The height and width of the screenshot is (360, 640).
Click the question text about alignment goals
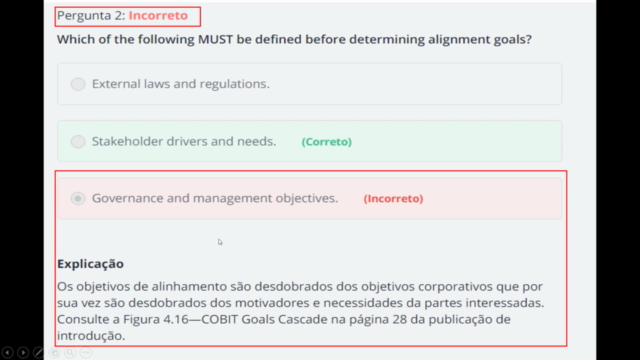294,40
